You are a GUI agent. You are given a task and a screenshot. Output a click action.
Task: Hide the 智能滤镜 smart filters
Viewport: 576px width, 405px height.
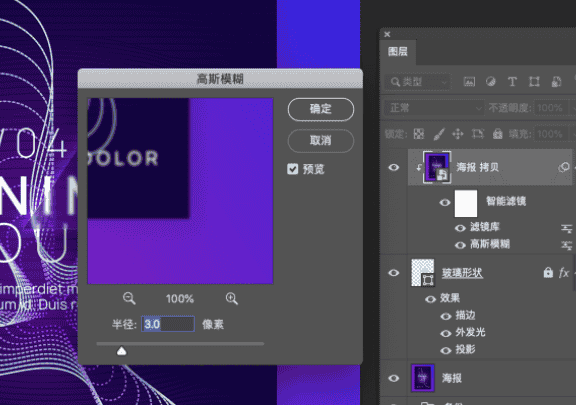click(445, 202)
